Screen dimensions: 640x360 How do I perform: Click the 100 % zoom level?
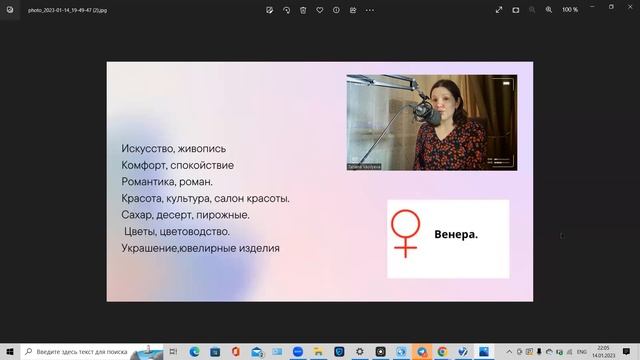click(x=570, y=10)
